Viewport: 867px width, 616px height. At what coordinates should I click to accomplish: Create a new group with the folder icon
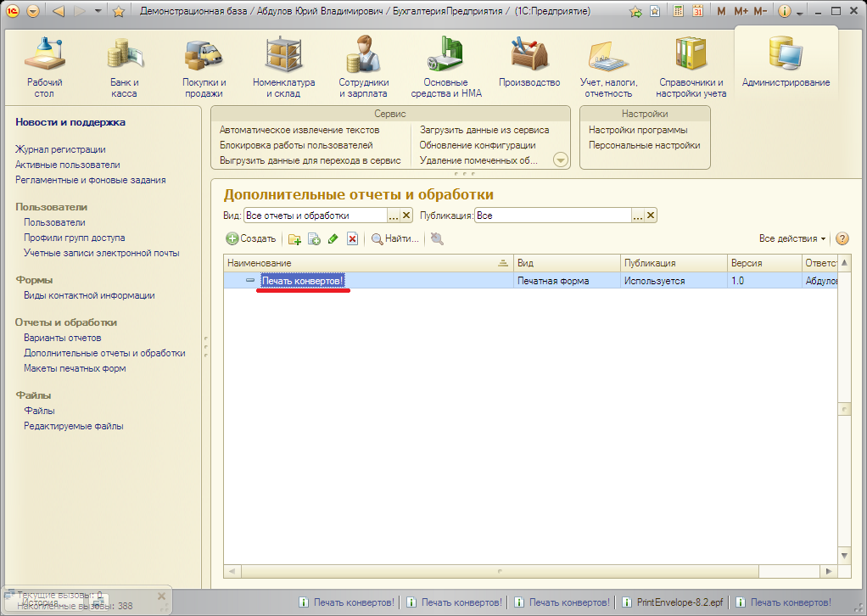tap(294, 239)
